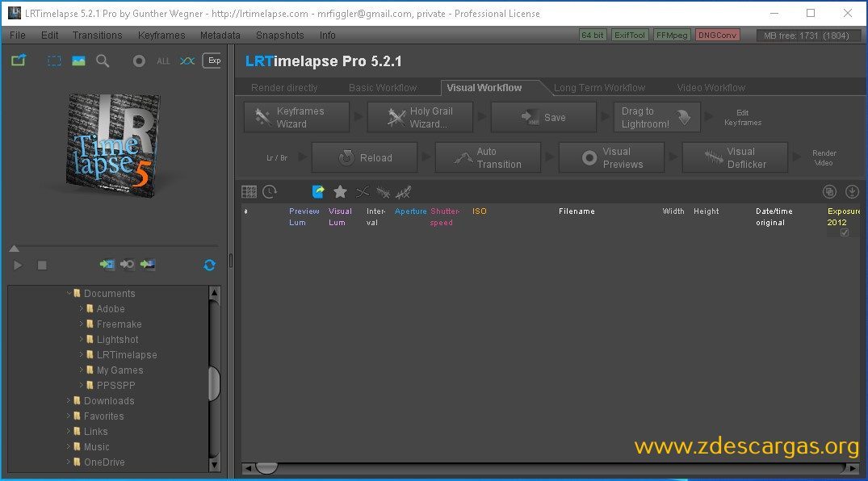Expand the Favorites folder
Viewport: 868px width, 481px height.
click(69, 416)
